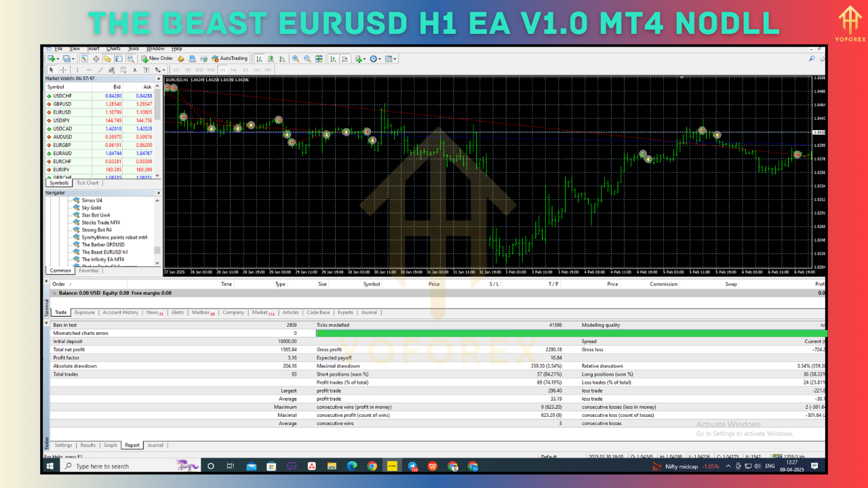The height and width of the screenshot is (488, 868).
Task: Open a New Order window
Action: (157, 58)
